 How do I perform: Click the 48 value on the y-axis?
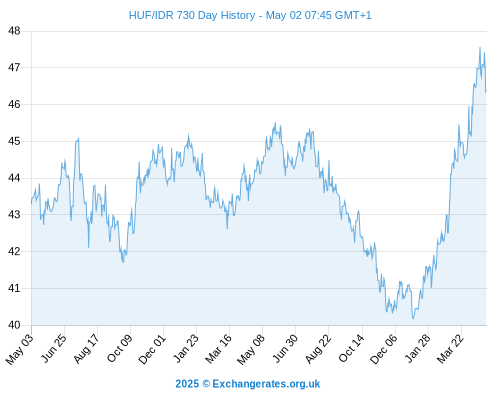(x=14, y=31)
